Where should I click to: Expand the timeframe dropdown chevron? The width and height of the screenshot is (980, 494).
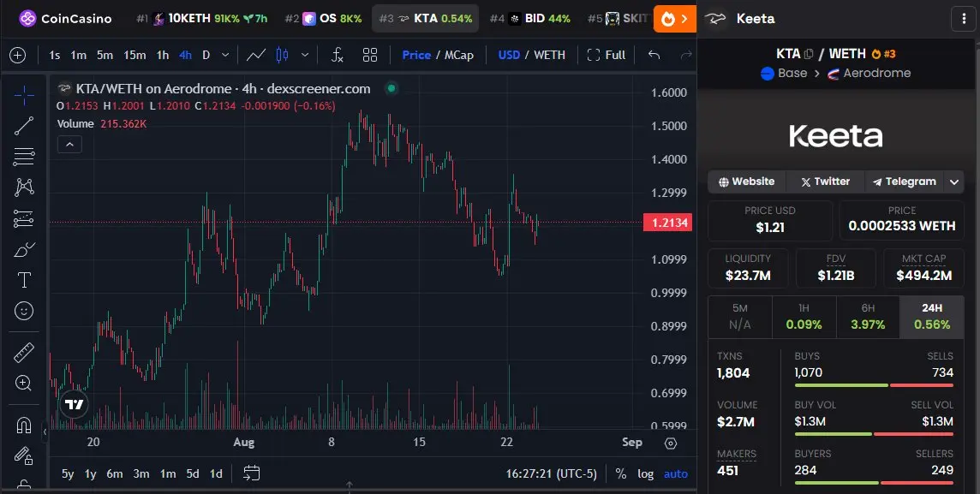tap(225, 55)
